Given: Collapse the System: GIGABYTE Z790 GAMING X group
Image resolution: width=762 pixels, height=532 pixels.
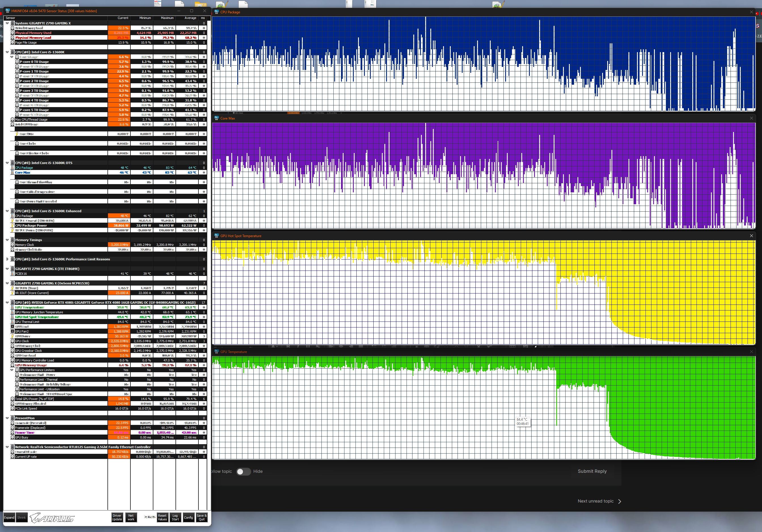Looking at the screenshot, I should point(7,23).
